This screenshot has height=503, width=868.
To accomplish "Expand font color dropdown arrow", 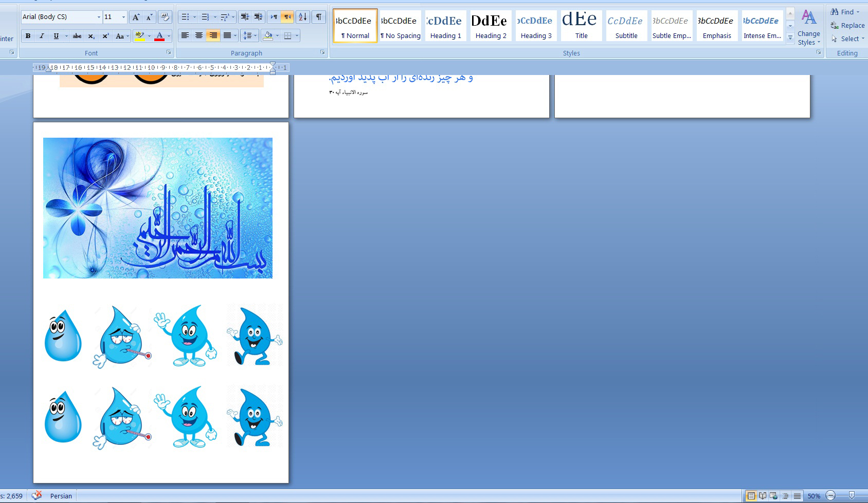I will click(x=169, y=36).
